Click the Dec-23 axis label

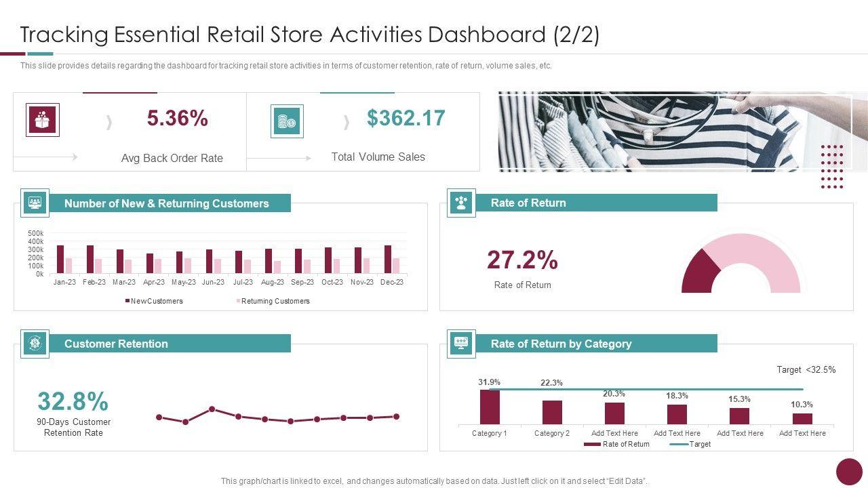pos(392,282)
